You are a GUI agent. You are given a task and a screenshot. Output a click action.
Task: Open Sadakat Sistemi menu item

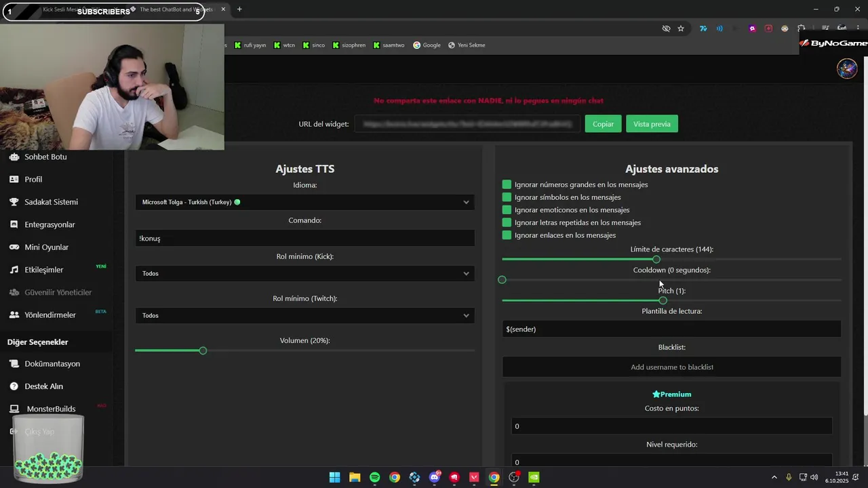tap(52, 202)
